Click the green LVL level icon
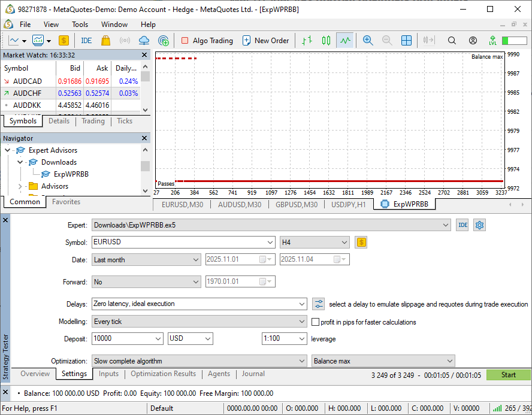The height and width of the screenshot is (415, 532). point(492,41)
